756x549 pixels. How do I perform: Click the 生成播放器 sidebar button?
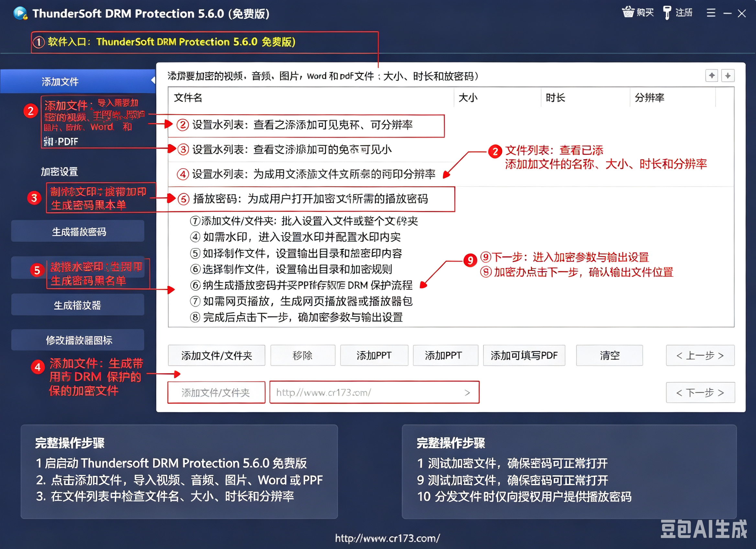point(78,305)
